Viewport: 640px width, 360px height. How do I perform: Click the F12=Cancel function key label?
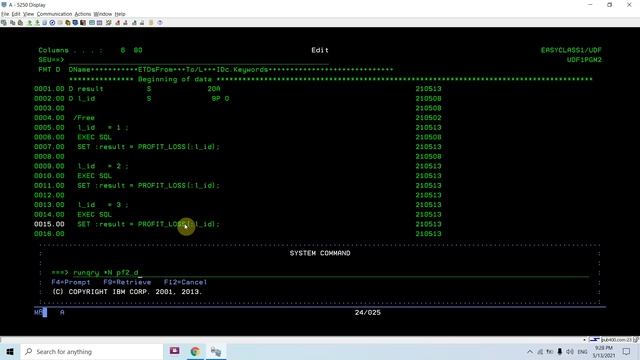tap(185, 282)
